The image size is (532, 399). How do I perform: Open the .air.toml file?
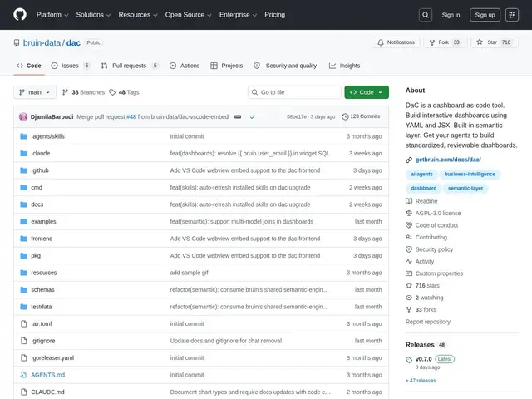pyautogui.click(x=42, y=323)
